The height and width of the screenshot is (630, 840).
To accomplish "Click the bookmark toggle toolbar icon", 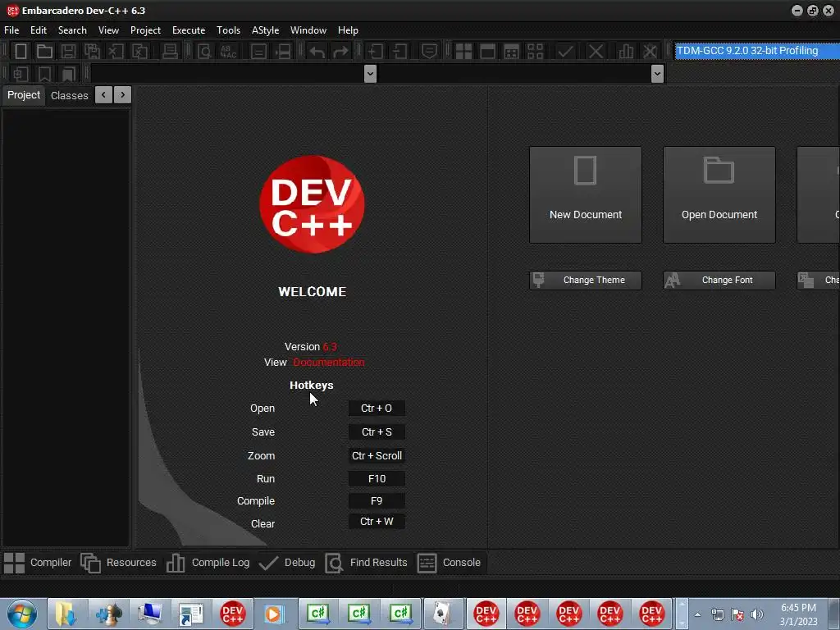I will 44,74.
